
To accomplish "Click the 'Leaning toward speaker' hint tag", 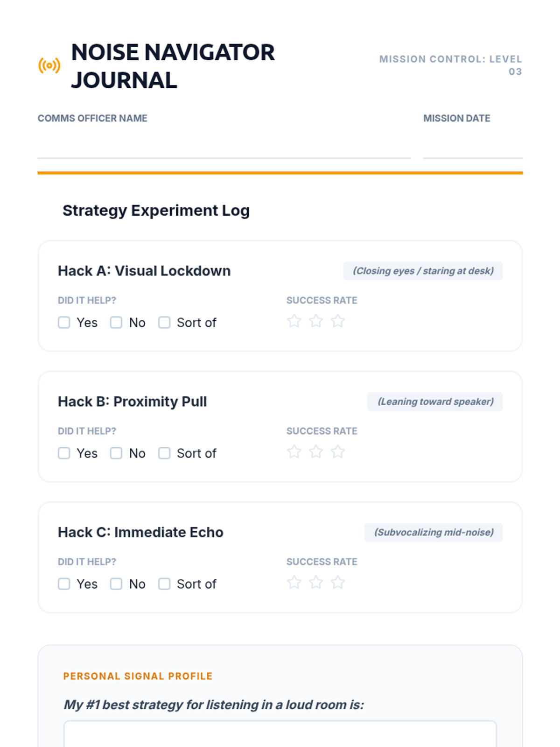I will [x=435, y=402].
